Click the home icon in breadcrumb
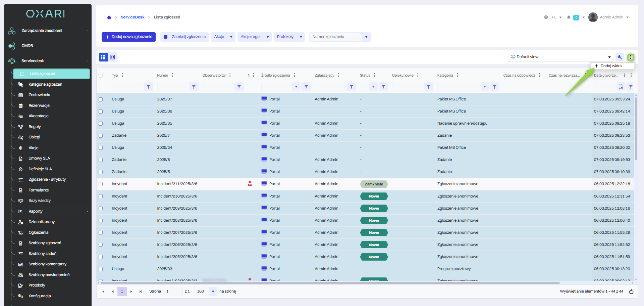 [x=109, y=17]
